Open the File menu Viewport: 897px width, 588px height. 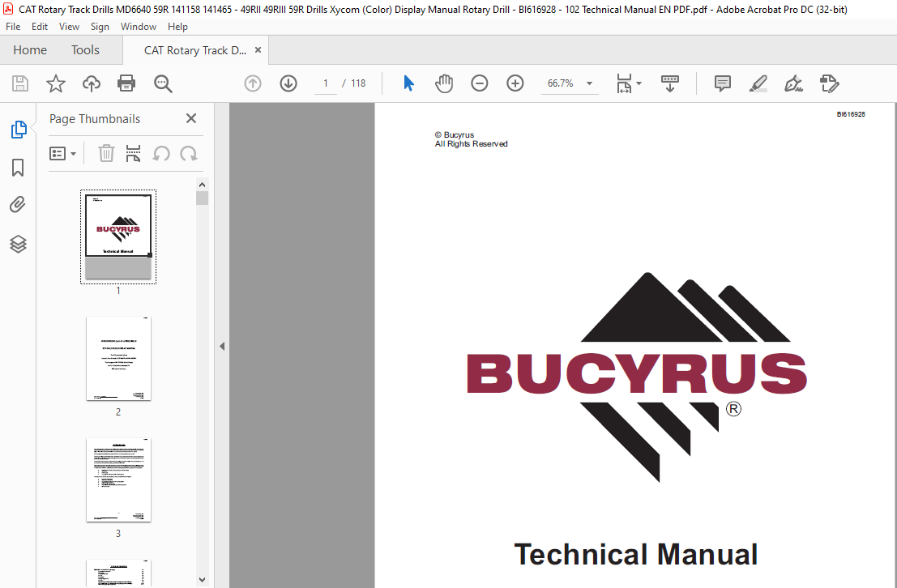click(13, 26)
